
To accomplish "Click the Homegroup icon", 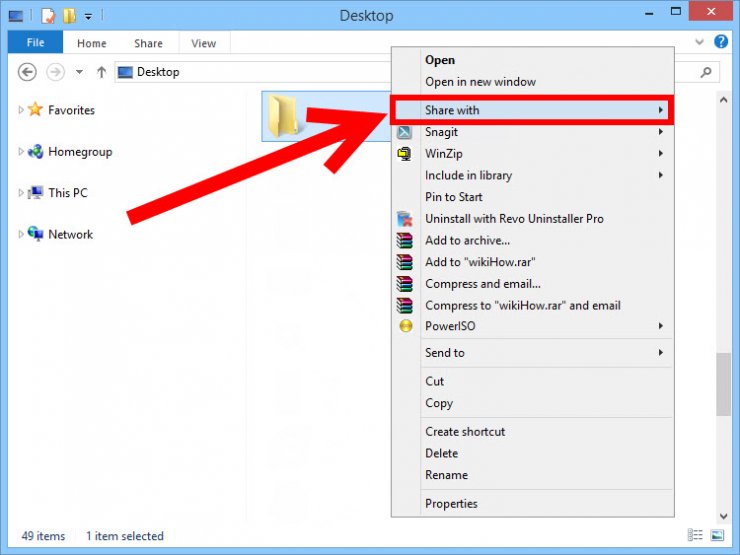I will pos(35,151).
